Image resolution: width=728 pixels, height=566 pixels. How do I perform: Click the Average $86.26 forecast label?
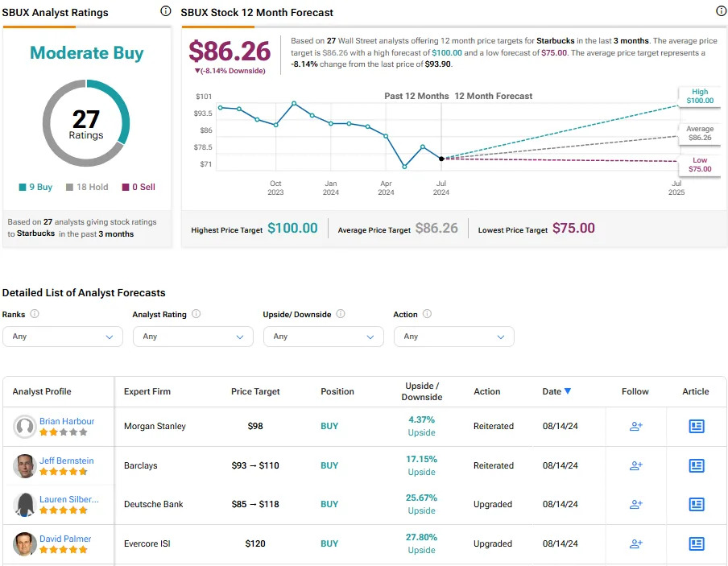pyautogui.click(x=700, y=134)
